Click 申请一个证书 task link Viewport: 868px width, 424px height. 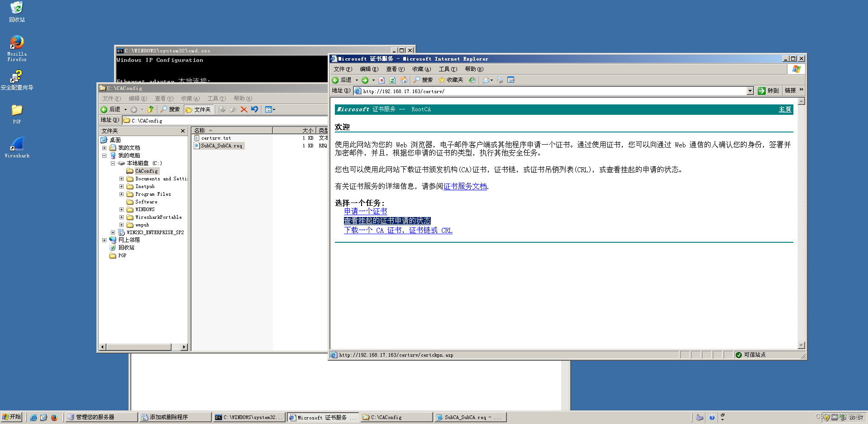point(366,211)
